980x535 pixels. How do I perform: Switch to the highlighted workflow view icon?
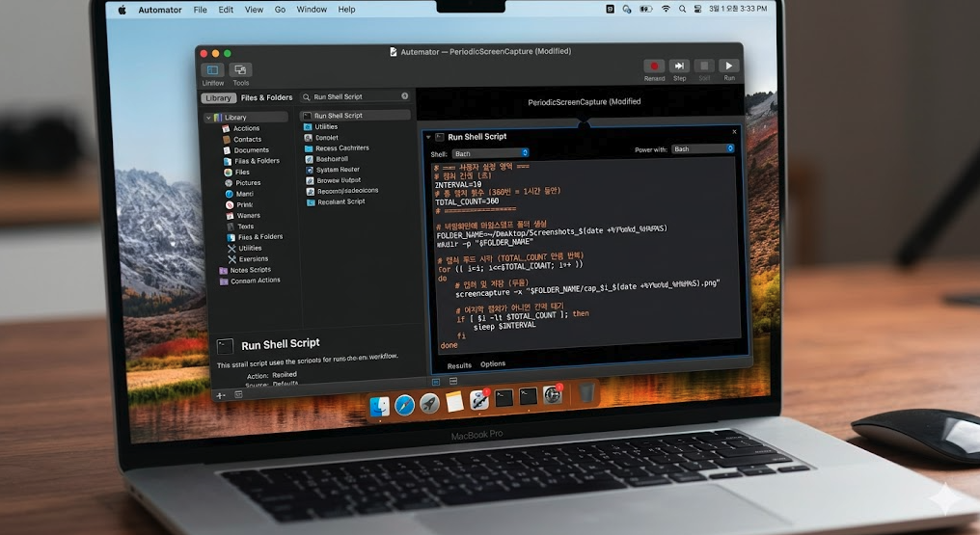point(436,382)
